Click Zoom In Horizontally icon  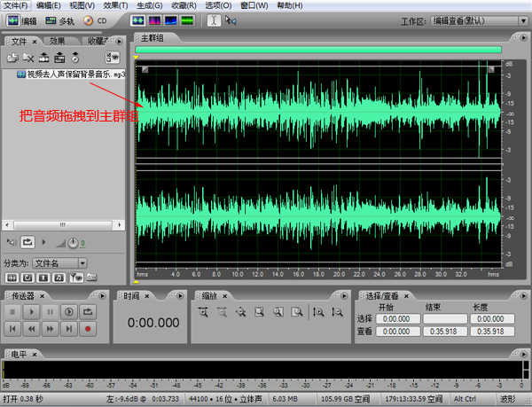coord(203,312)
